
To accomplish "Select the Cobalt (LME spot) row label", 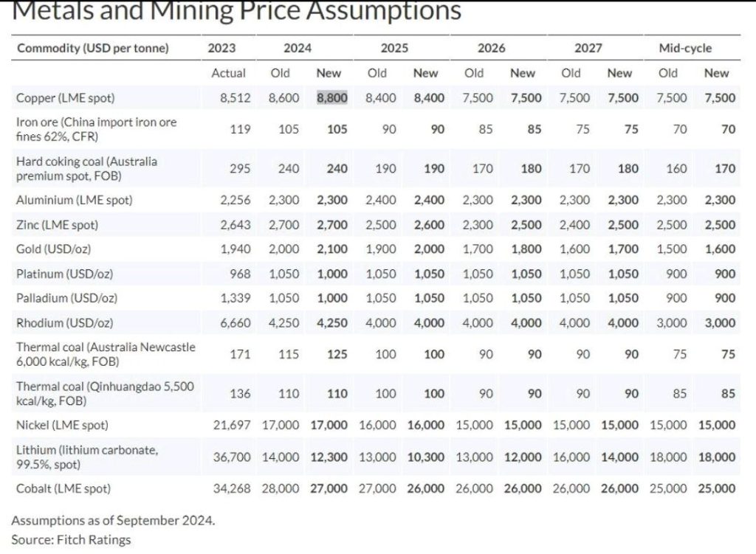I will [63, 488].
